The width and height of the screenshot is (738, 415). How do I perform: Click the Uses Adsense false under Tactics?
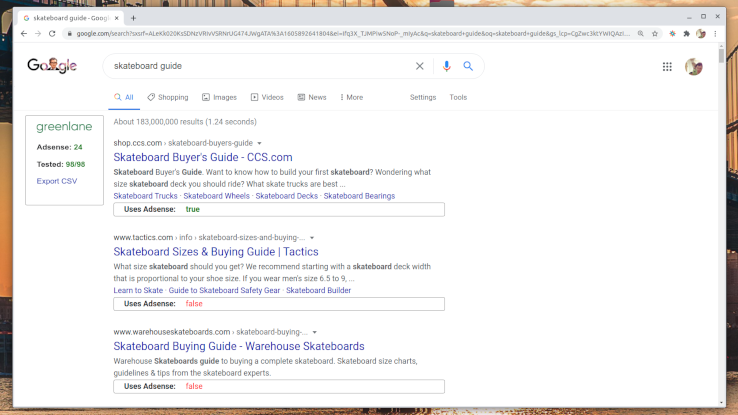pos(194,304)
